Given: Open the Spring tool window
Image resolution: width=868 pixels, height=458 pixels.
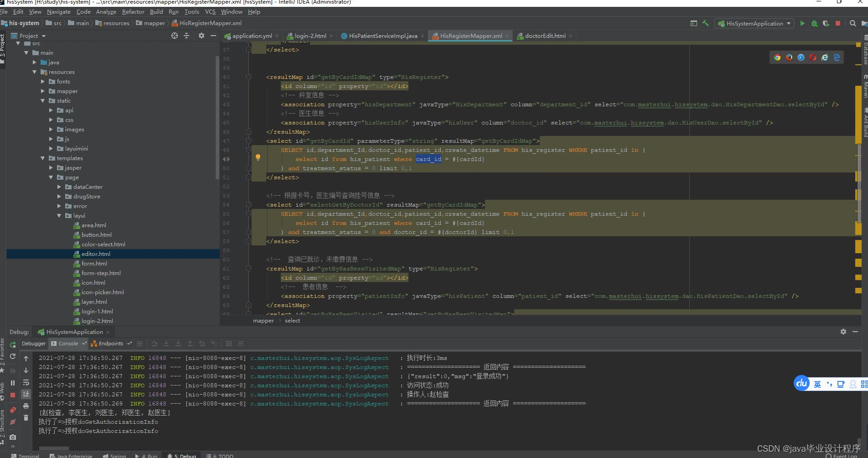Looking at the screenshot, I should pyautogui.click(x=114, y=456).
